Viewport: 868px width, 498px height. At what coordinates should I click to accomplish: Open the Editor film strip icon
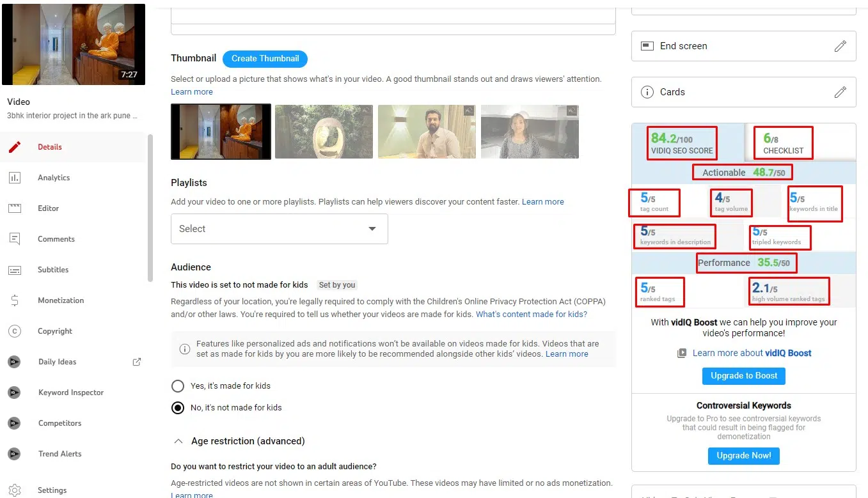[15, 208]
